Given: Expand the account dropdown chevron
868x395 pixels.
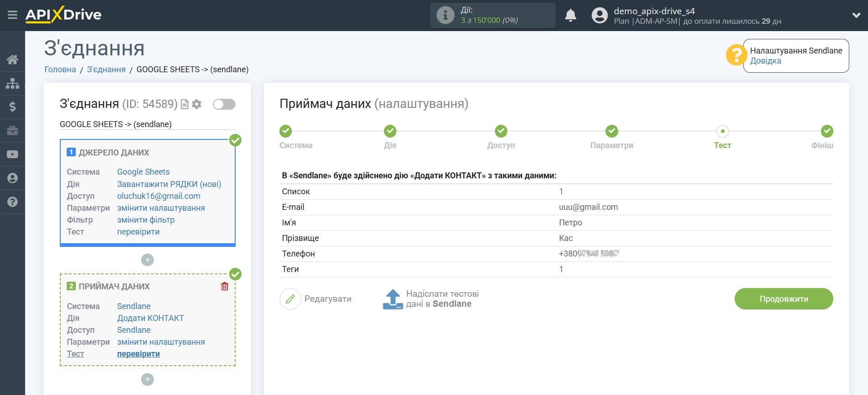Looking at the screenshot, I should pos(856,15).
